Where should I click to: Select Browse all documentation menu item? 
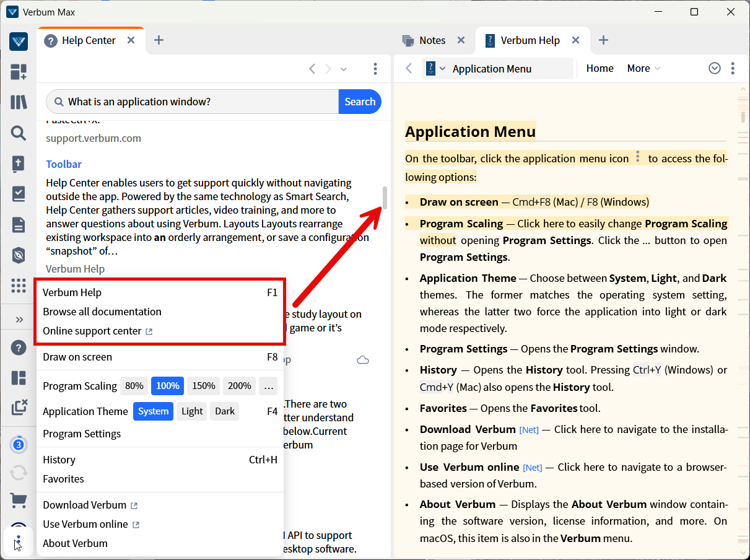point(160,312)
